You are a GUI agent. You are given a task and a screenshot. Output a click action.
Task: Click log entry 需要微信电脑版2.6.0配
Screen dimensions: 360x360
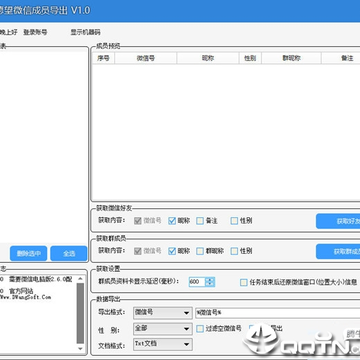[40, 279]
